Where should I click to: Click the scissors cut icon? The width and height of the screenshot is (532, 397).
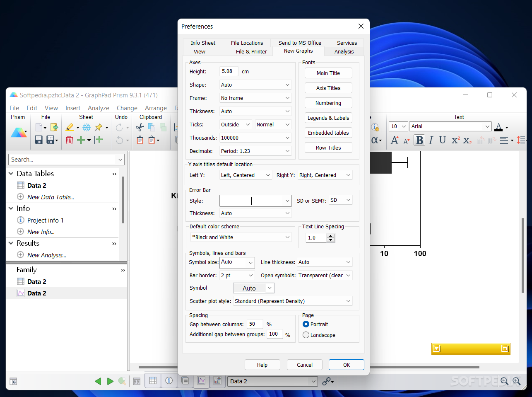point(140,127)
